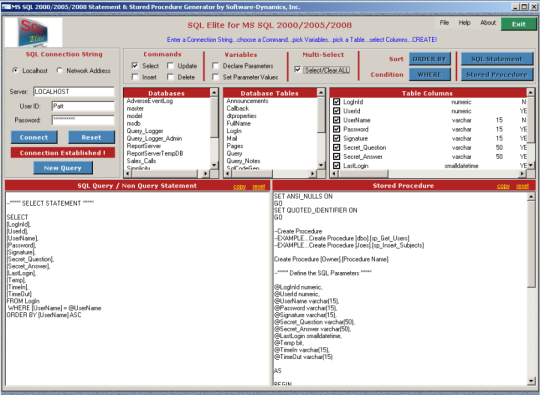540x395 pixels.
Task: Click the Databases list scroll down arrow
Action: (x=214, y=165)
